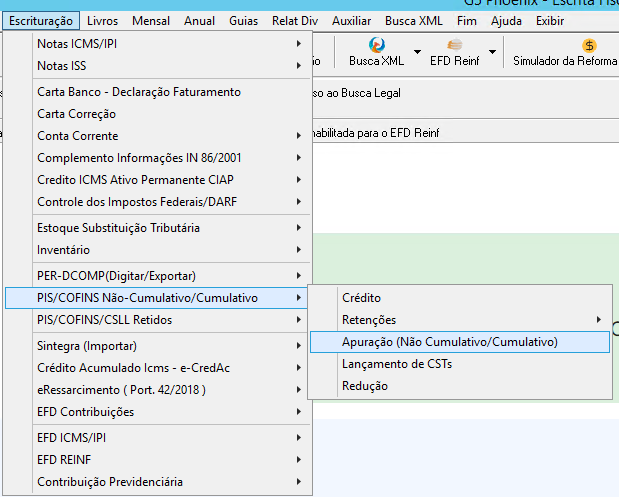The width and height of the screenshot is (619, 497).
Task: Expand submenu arrow beside Retenções
Action: point(599,320)
